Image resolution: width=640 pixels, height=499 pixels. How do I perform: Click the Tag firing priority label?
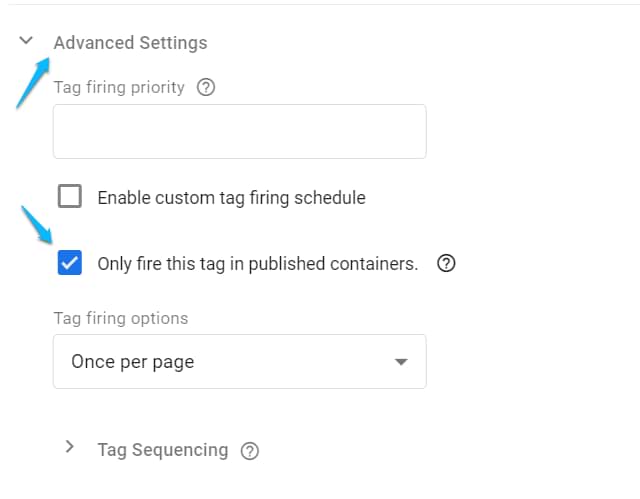[119, 87]
